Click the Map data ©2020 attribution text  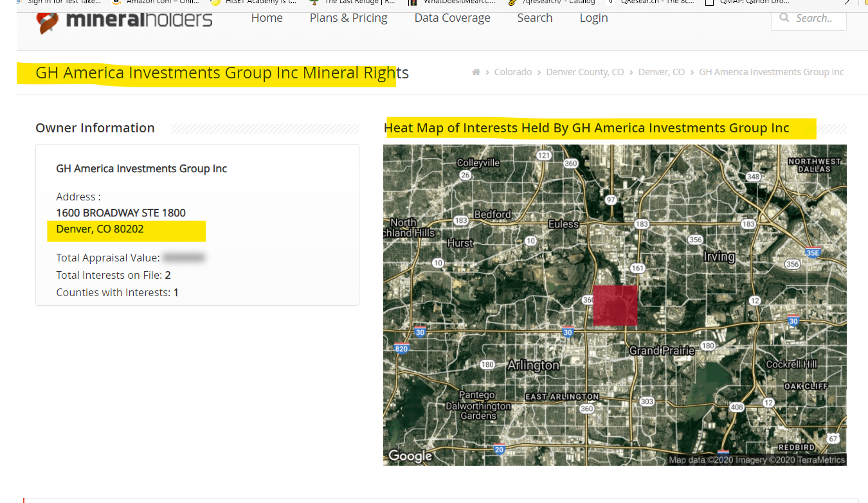pos(757,460)
